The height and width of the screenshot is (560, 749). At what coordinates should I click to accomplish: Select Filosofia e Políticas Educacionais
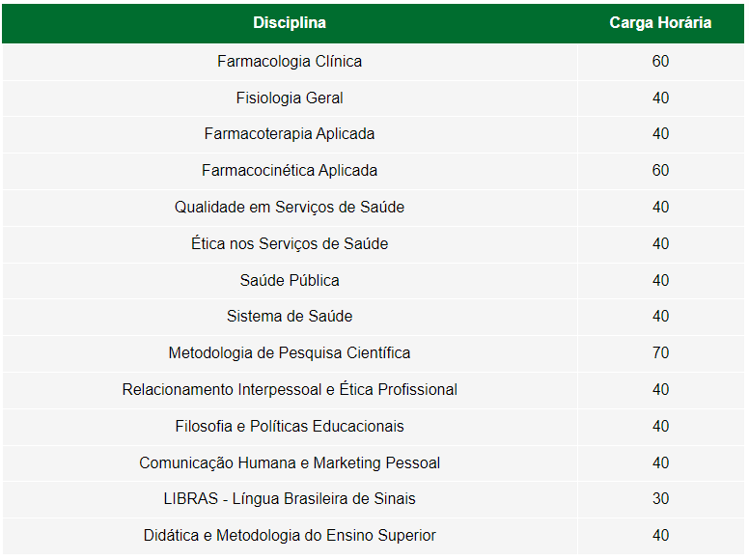pos(290,427)
